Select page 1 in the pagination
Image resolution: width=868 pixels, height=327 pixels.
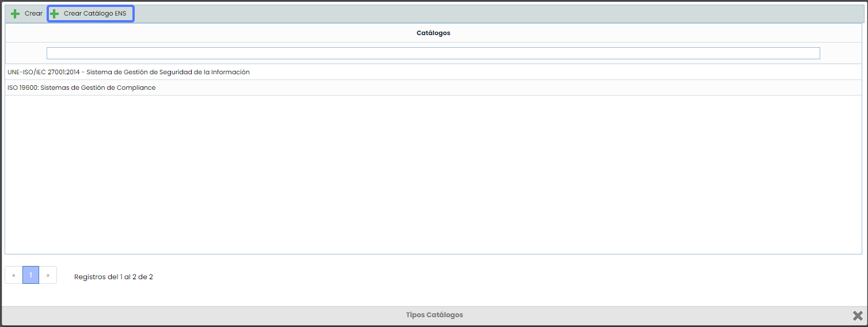coord(31,275)
